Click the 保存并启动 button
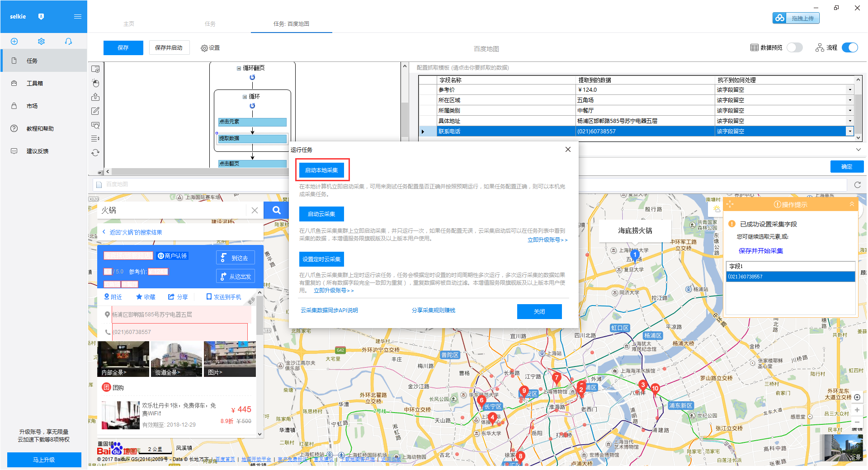This screenshot has height=470, width=868. click(169, 48)
